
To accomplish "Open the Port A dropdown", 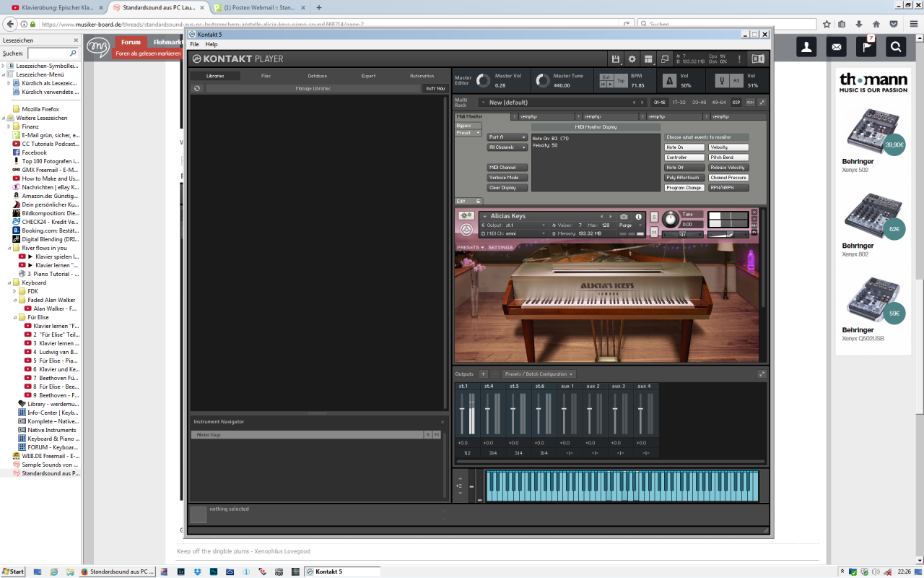I will pos(507,137).
